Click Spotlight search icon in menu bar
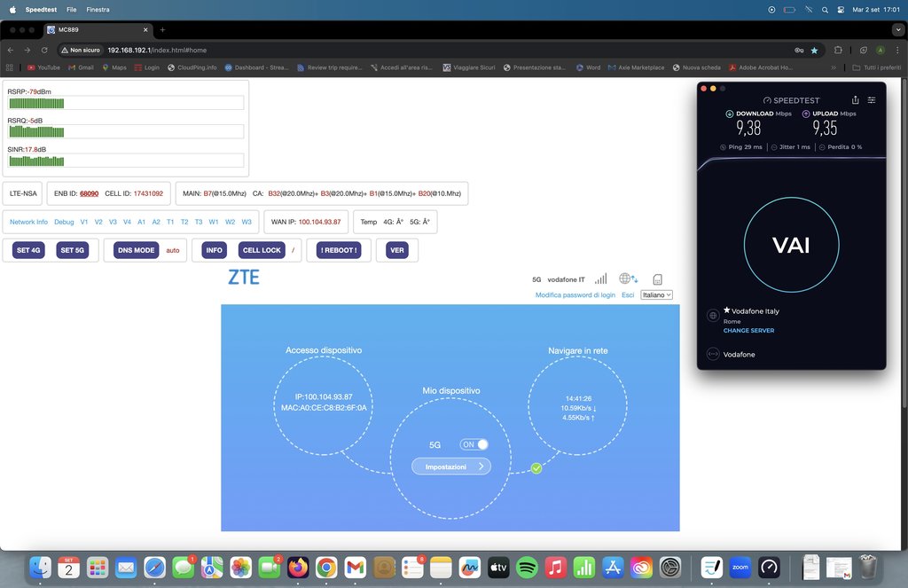Image resolution: width=908 pixels, height=588 pixels. (825, 9)
